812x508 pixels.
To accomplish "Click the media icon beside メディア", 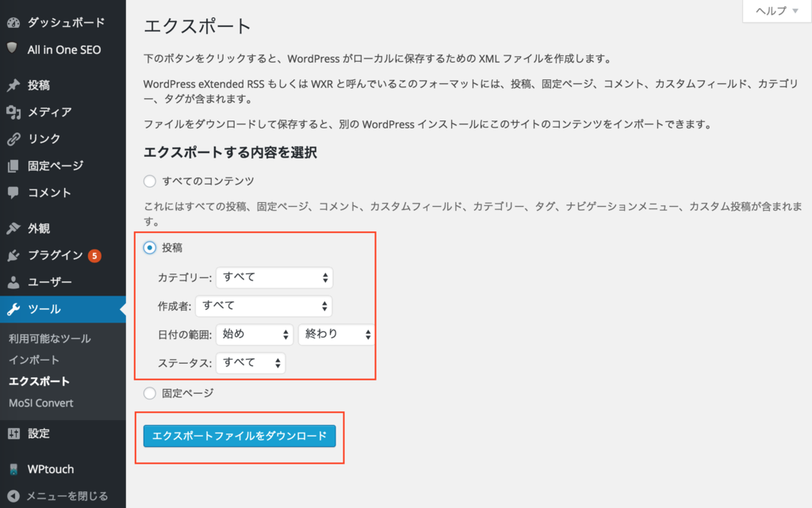I will (13, 113).
